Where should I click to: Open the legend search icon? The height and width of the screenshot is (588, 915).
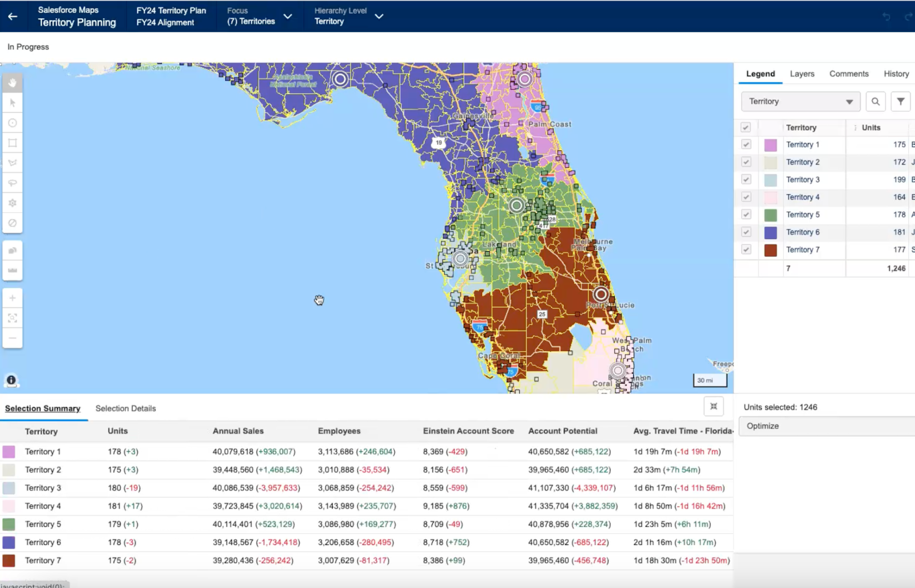point(876,101)
